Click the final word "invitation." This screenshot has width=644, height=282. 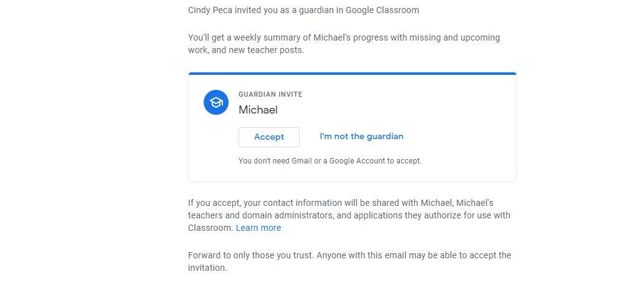[x=207, y=268]
